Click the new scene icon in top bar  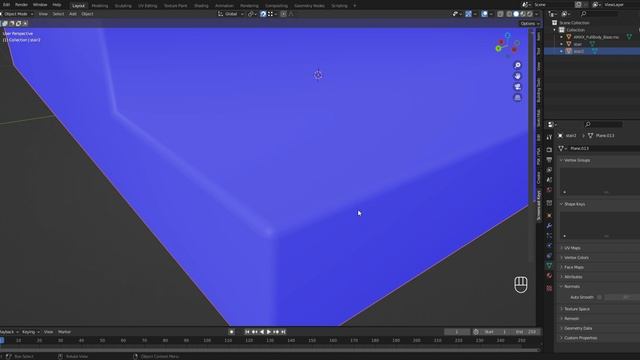click(x=578, y=4)
